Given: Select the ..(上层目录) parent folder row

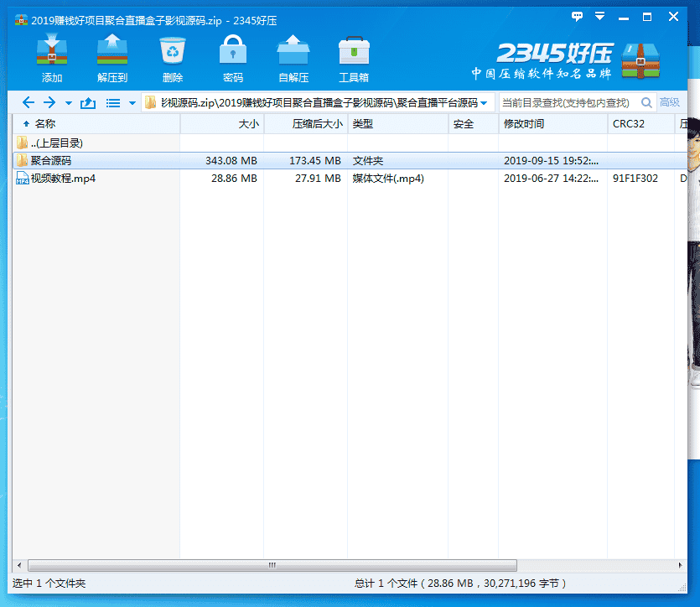Looking at the screenshot, I should (350, 143).
